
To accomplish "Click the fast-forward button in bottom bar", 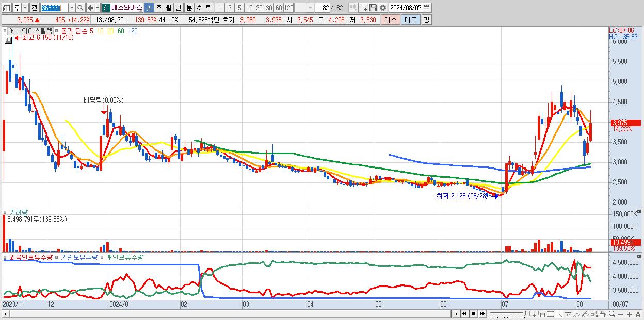I will 482,314.
